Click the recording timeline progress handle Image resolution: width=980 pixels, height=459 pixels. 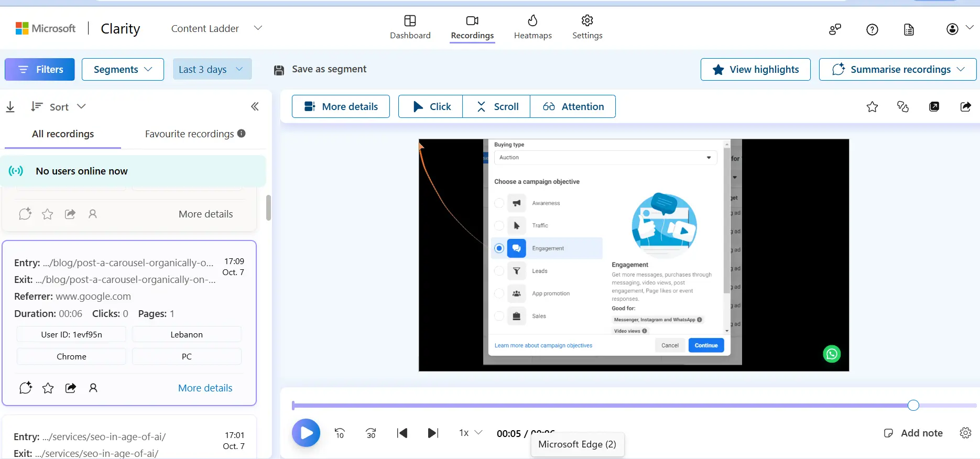tap(913, 405)
